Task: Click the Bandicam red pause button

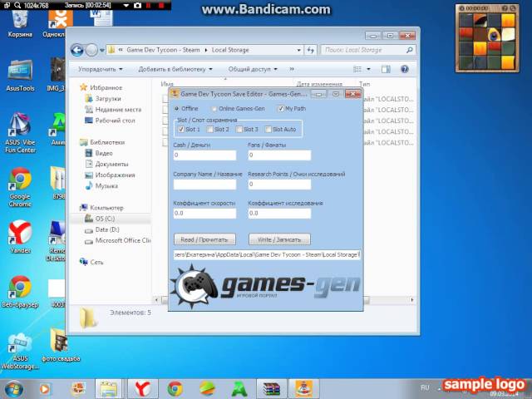Action: point(149,6)
